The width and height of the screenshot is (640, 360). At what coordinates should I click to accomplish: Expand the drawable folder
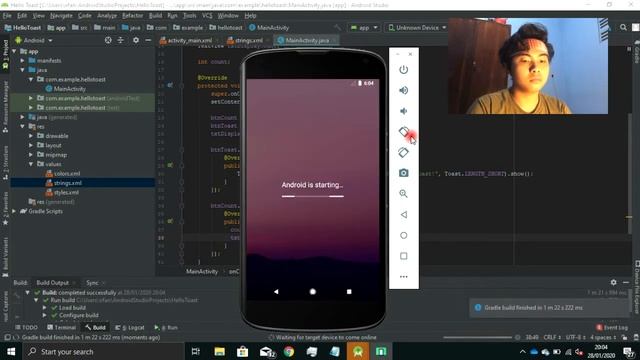click(31, 136)
